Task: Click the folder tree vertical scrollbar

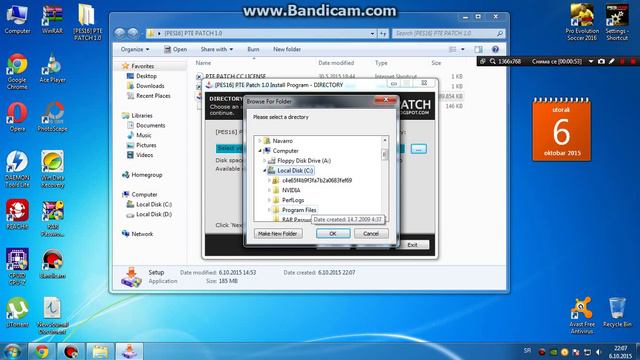Action: pyautogui.click(x=384, y=179)
